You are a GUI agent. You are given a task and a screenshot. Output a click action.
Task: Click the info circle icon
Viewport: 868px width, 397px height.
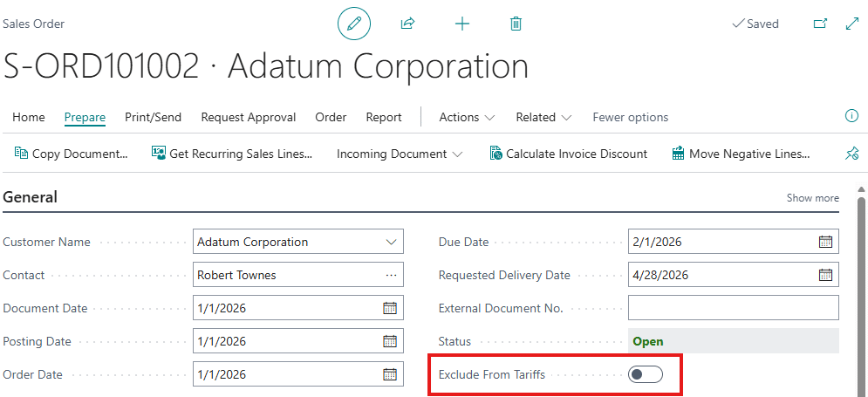pyautogui.click(x=852, y=116)
